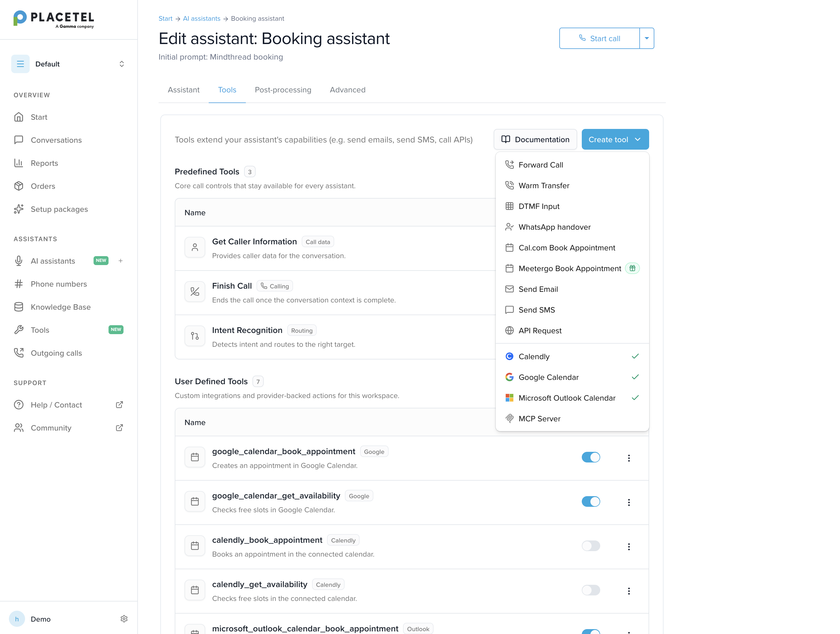Collapse the Create tool dropdown
840x634 pixels.
click(615, 139)
